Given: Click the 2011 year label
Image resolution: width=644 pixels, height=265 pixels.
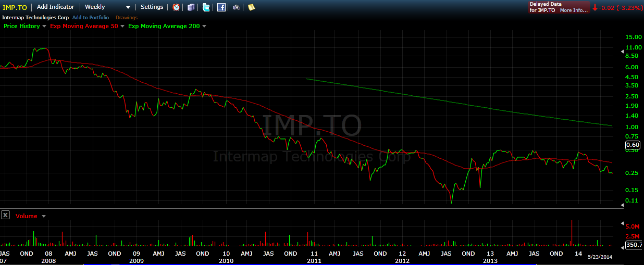Looking at the screenshot, I should point(314,260).
